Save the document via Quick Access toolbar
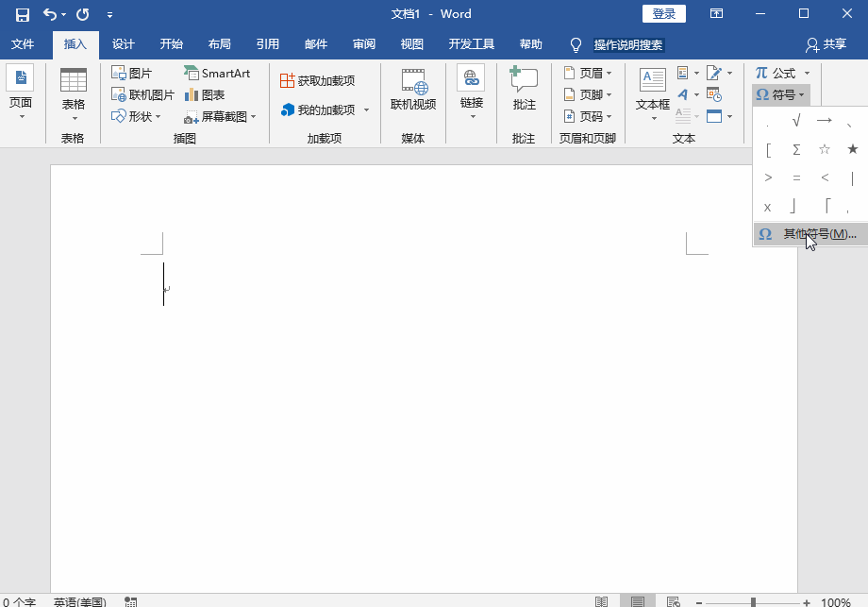The width and height of the screenshot is (868, 607). (x=21, y=13)
